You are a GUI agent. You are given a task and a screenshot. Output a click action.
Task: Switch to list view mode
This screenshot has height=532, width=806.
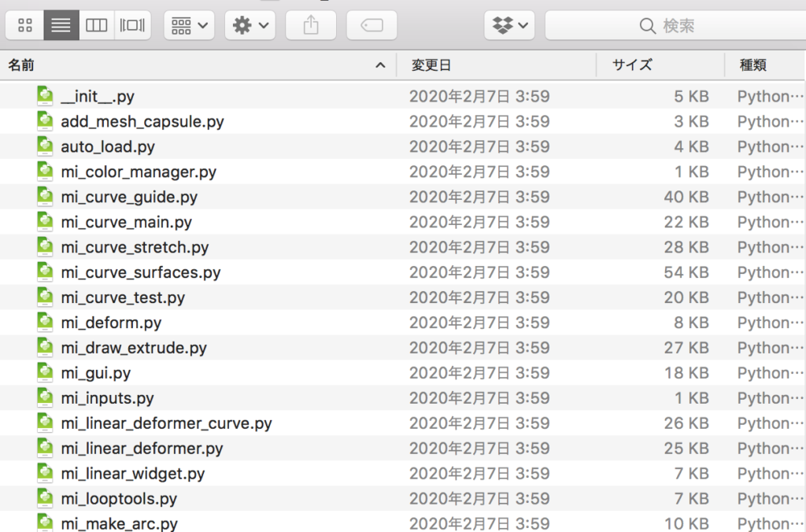click(x=61, y=26)
